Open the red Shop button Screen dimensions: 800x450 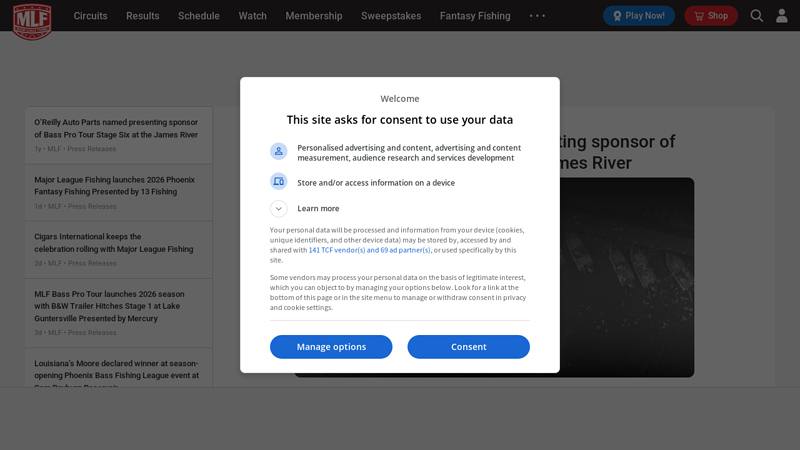(x=711, y=16)
